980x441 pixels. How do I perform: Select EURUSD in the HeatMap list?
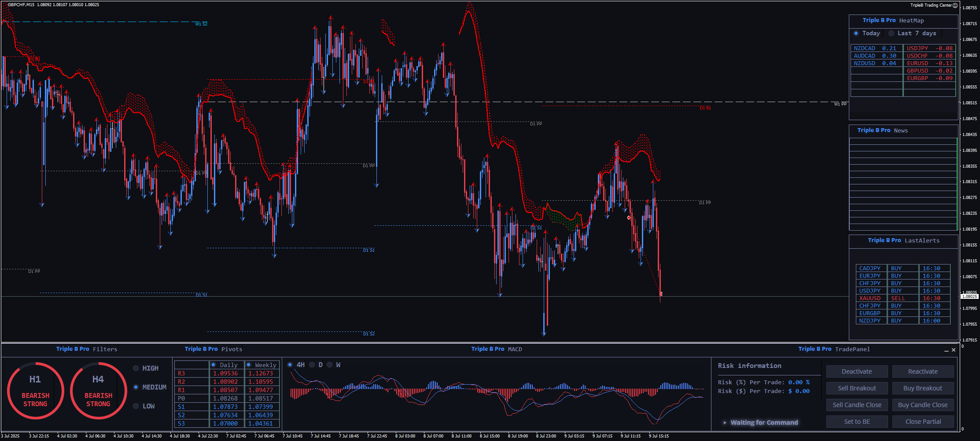click(x=929, y=63)
